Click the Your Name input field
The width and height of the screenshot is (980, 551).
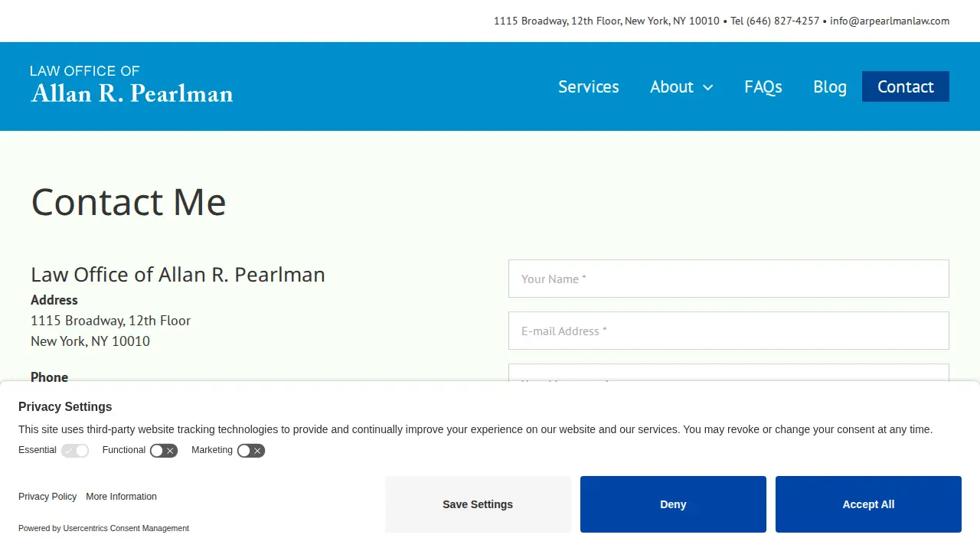tap(729, 279)
